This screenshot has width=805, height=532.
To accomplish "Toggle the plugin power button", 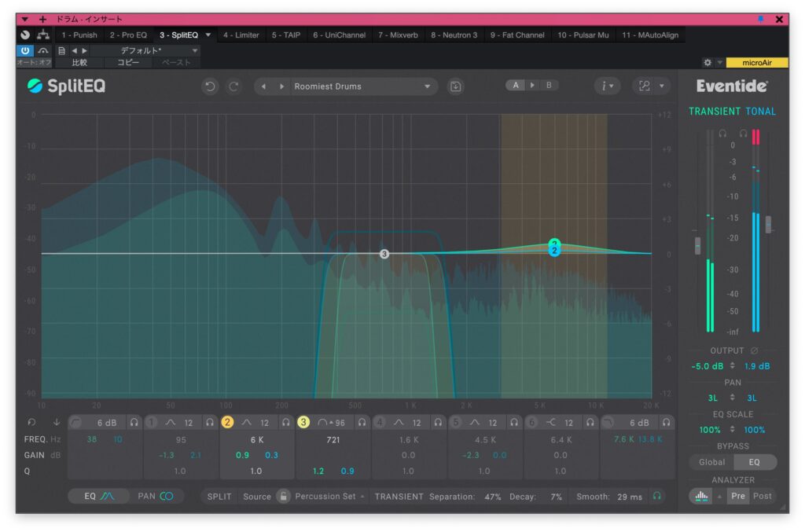I will pos(24,50).
